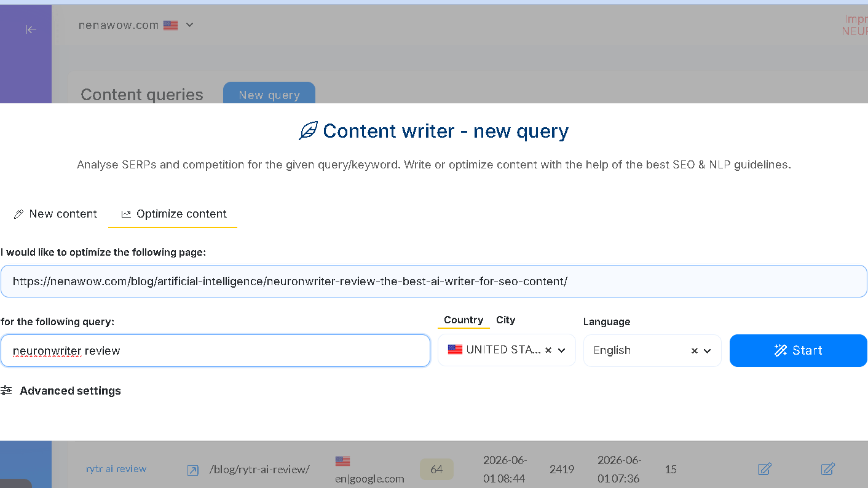Expand the Language dropdown chevron

[x=708, y=351]
